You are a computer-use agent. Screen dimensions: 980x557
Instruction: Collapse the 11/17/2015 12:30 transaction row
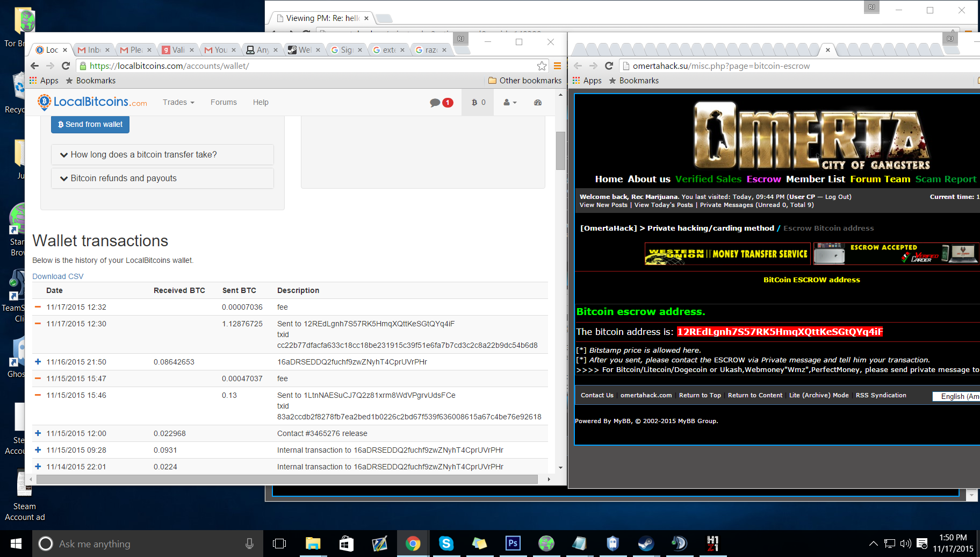coord(38,324)
